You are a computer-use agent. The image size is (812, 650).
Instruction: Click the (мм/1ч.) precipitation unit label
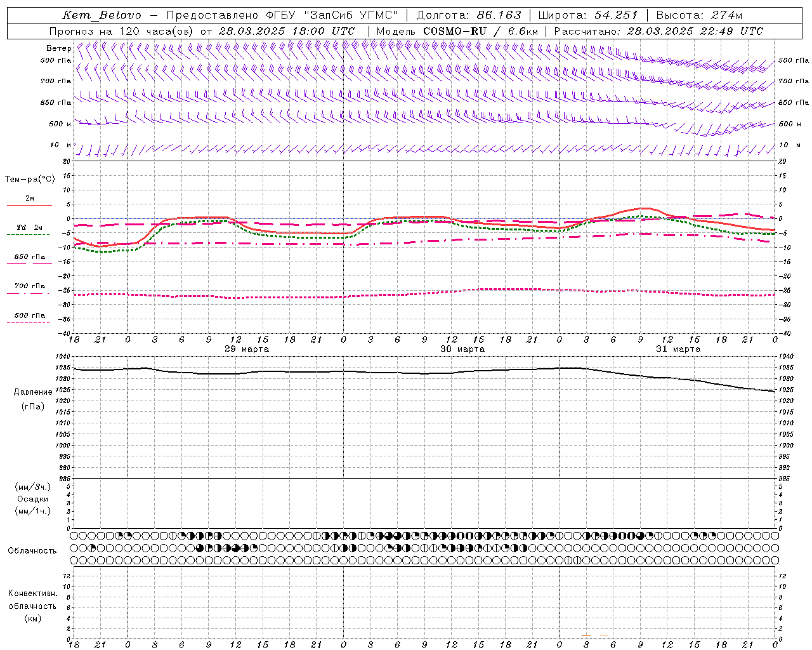coord(33,511)
